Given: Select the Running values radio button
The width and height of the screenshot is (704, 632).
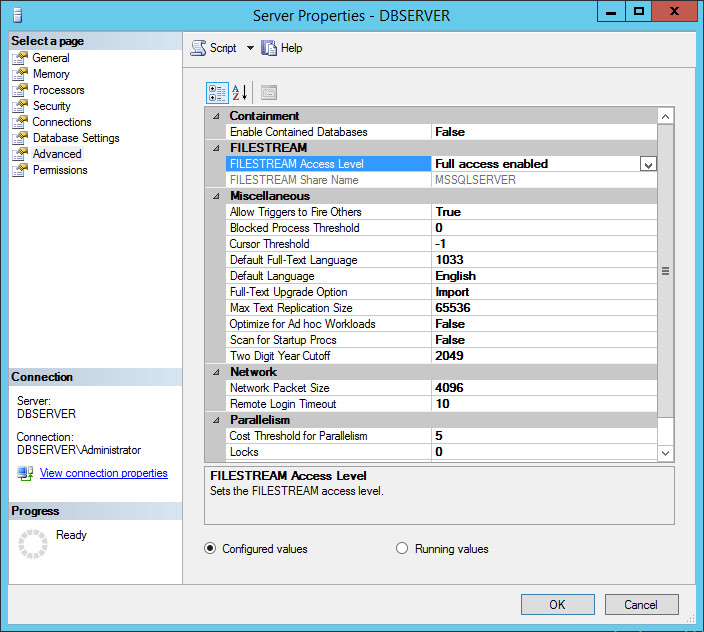Looking at the screenshot, I should tap(402, 548).
